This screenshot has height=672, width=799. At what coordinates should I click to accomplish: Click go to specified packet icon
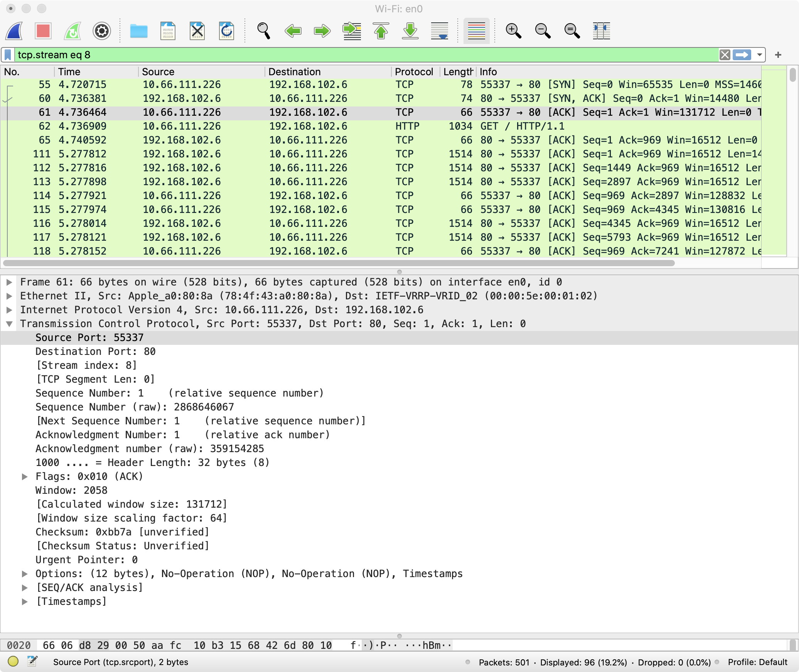point(352,31)
